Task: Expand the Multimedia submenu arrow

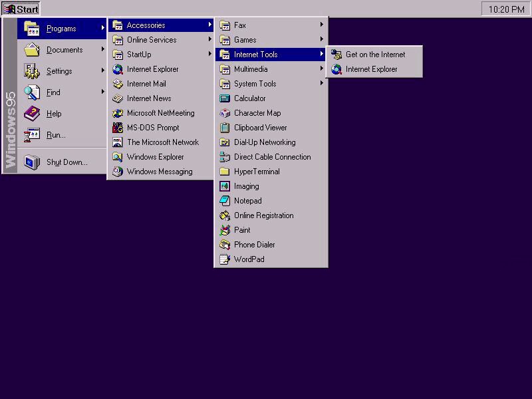Action: pos(322,69)
